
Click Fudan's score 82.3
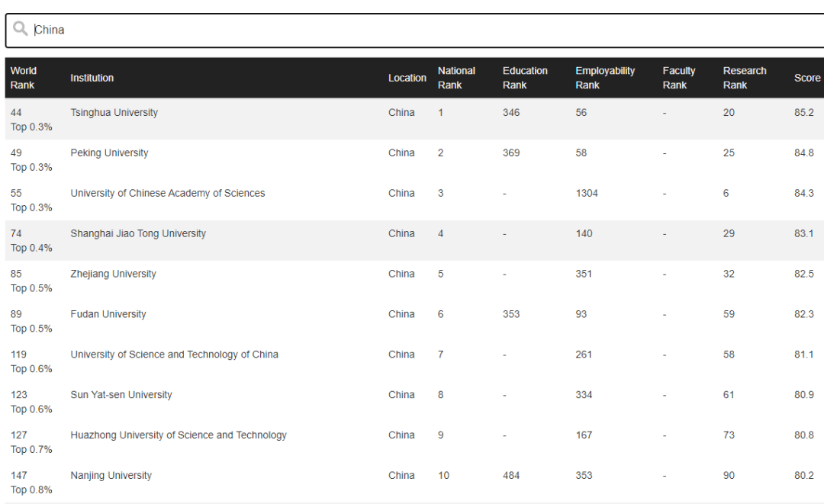pyautogui.click(x=804, y=314)
